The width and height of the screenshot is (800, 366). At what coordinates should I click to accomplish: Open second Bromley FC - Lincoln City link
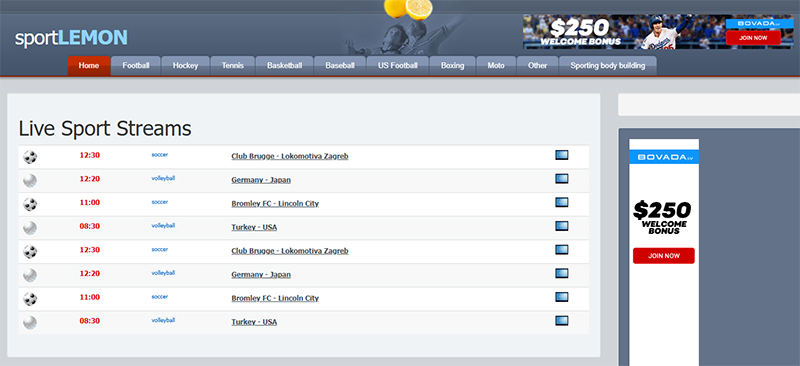click(x=275, y=298)
